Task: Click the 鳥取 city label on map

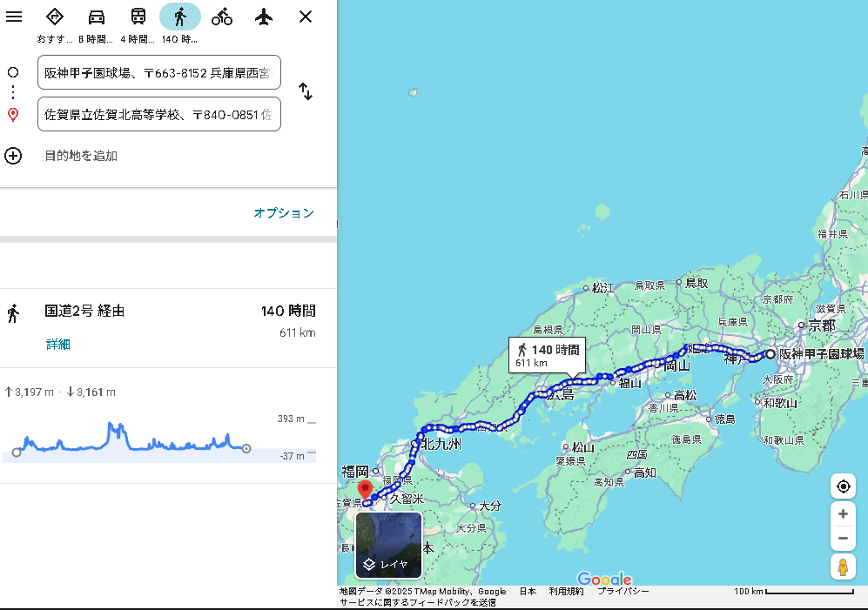Action: pyautogui.click(x=696, y=283)
